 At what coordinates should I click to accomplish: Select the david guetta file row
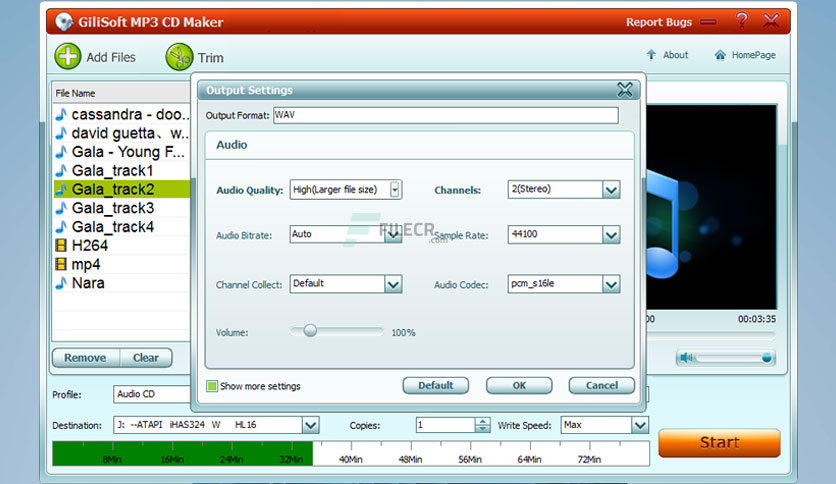pos(122,133)
